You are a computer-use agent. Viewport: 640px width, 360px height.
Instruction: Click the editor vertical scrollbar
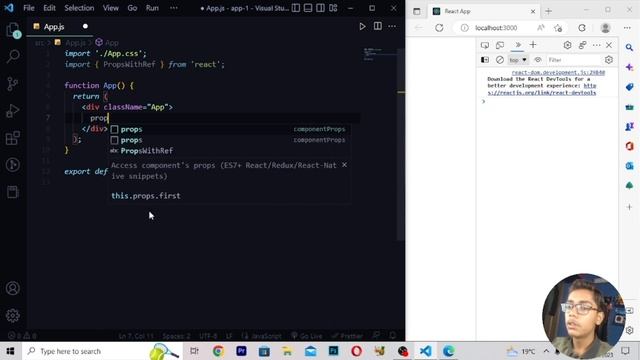(x=401, y=143)
